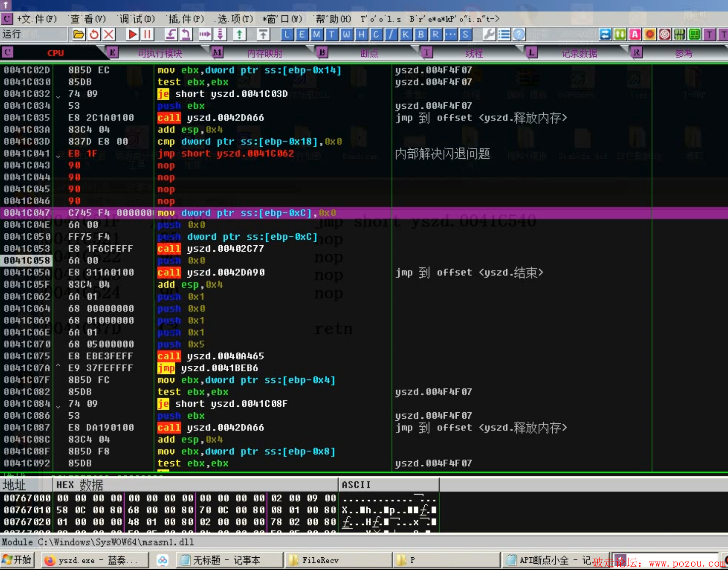Click the 地址 column header in dump
Viewport: 728px width, 570px height.
pyautogui.click(x=26, y=485)
